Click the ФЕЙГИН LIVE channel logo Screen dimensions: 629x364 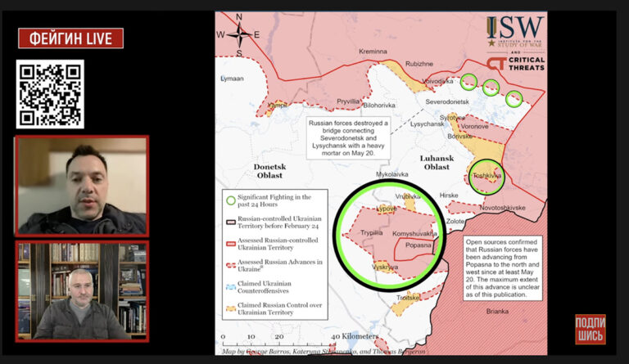click(70, 38)
